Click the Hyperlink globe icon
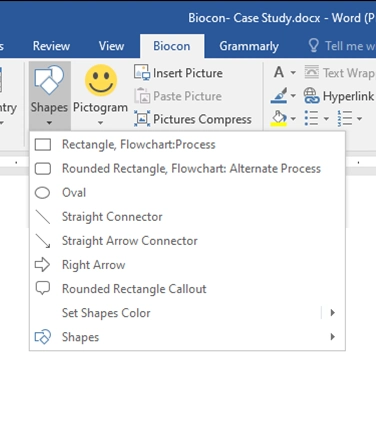376x440 pixels. [x=311, y=96]
